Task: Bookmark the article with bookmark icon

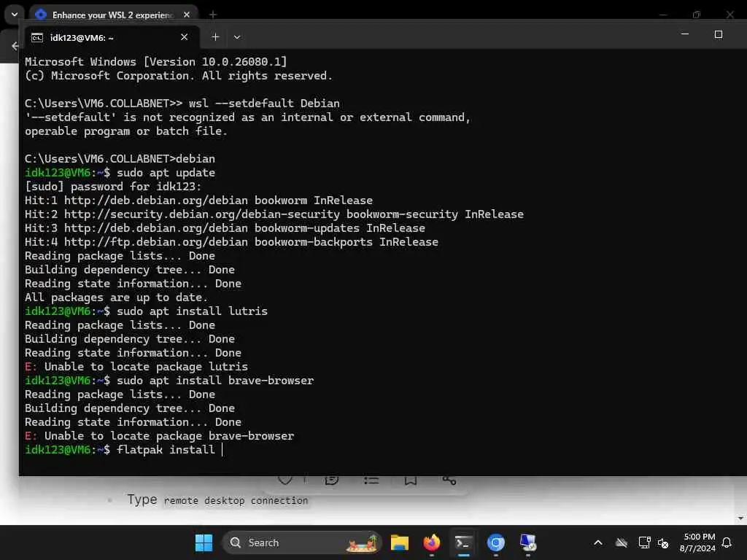Action: click(411, 480)
